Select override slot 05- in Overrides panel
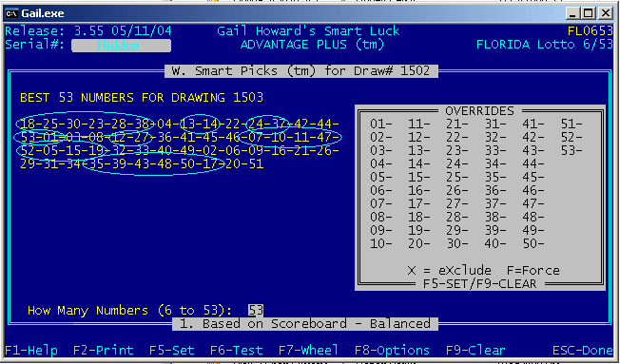The width and height of the screenshot is (620, 364). [381, 177]
